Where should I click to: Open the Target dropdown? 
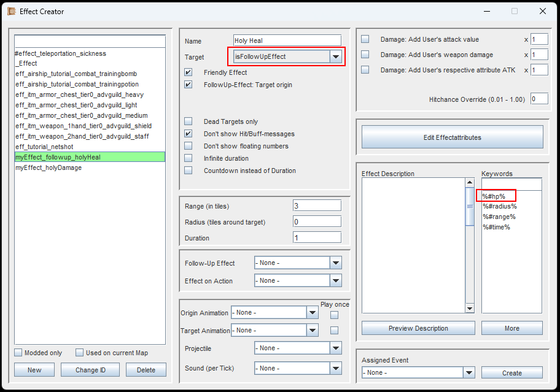(335, 57)
